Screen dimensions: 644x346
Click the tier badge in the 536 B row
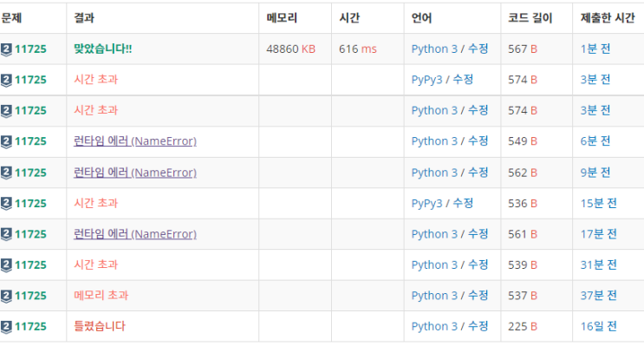(6, 204)
